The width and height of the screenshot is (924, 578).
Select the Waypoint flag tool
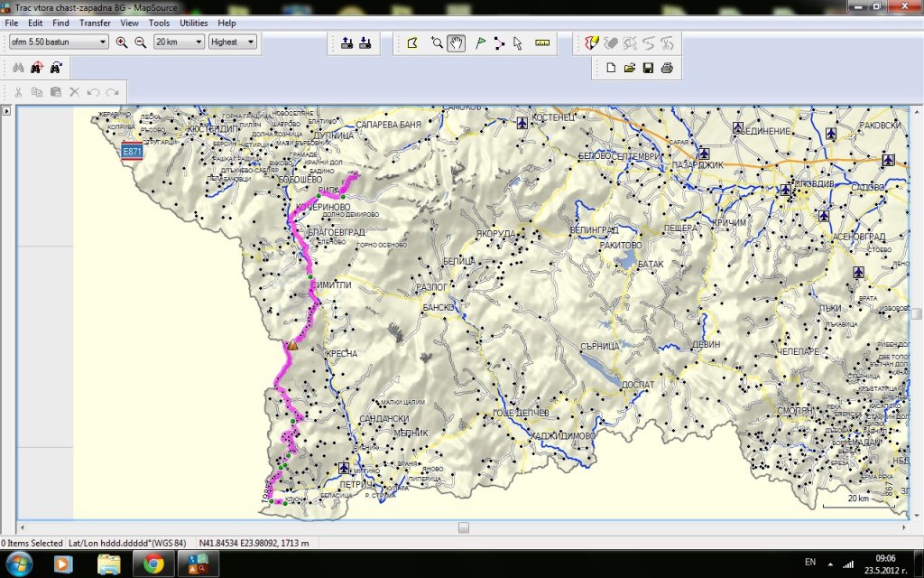[x=479, y=42]
